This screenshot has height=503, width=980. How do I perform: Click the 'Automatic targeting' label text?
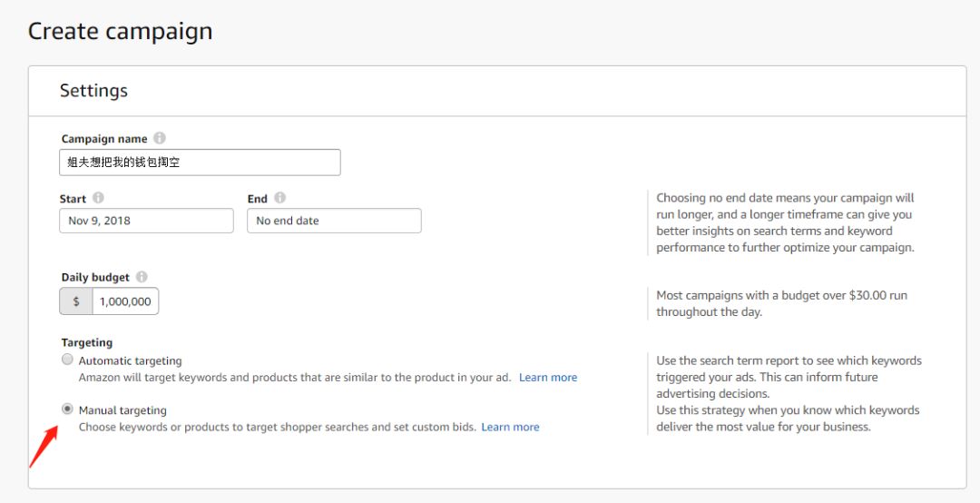tap(130, 360)
